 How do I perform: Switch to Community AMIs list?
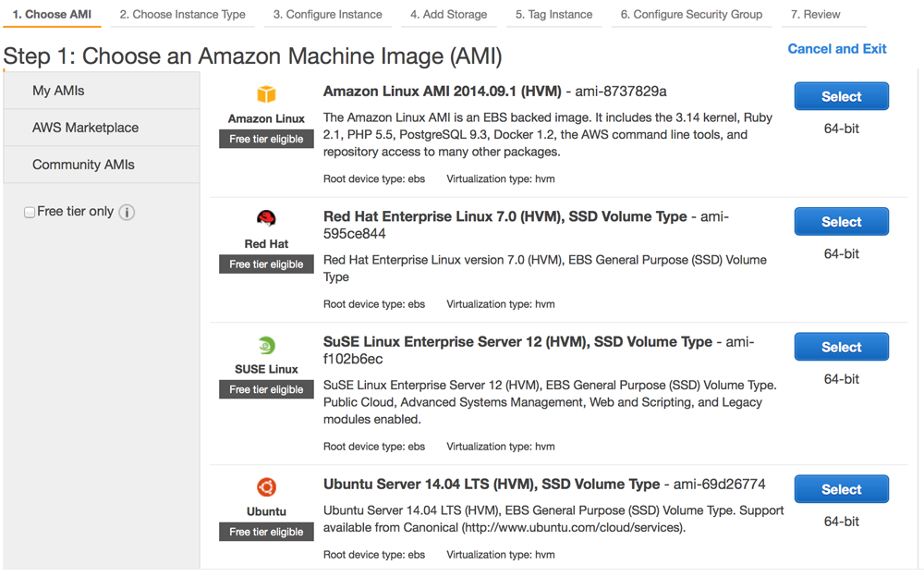point(83,165)
